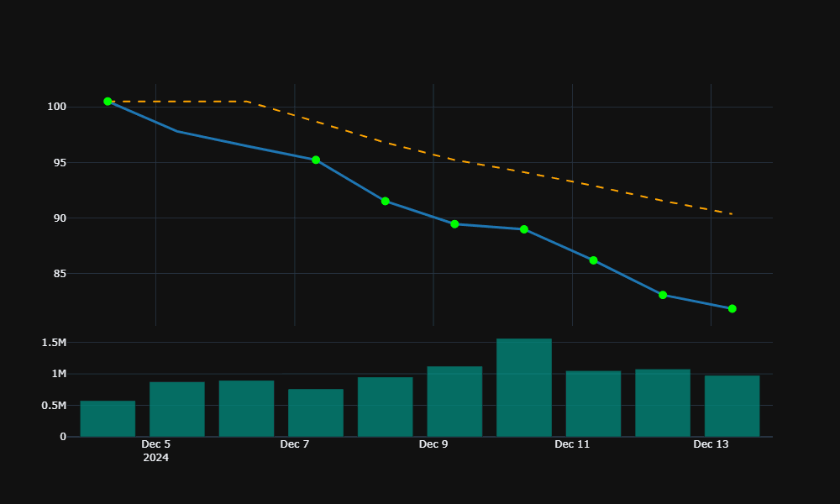The width and height of the screenshot is (840, 504).
Task: Click the tallest teal volume bar
Action: click(524, 386)
